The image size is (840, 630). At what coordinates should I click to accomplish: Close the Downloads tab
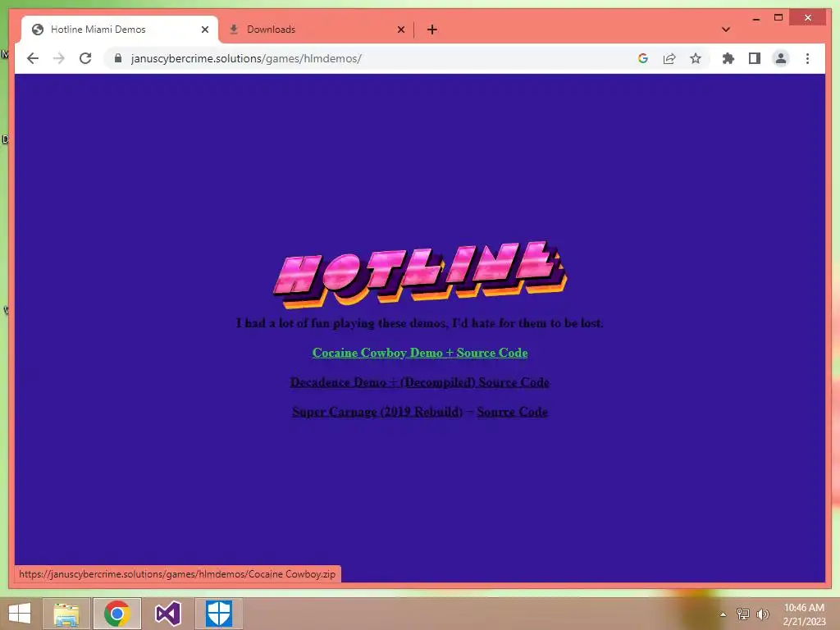400,30
